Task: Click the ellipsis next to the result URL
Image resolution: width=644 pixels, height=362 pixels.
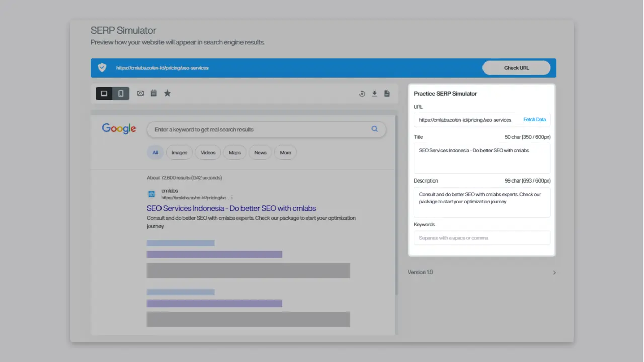Action: point(232,197)
